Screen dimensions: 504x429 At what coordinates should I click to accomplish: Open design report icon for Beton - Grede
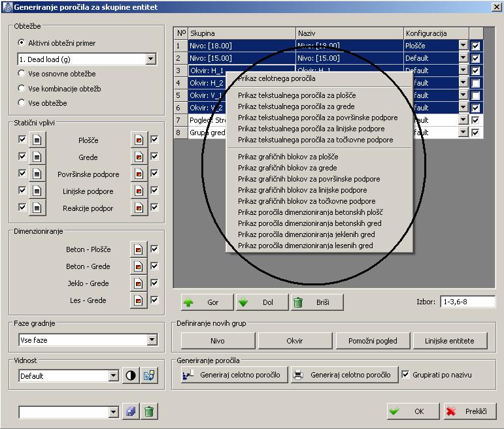tap(139, 266)
